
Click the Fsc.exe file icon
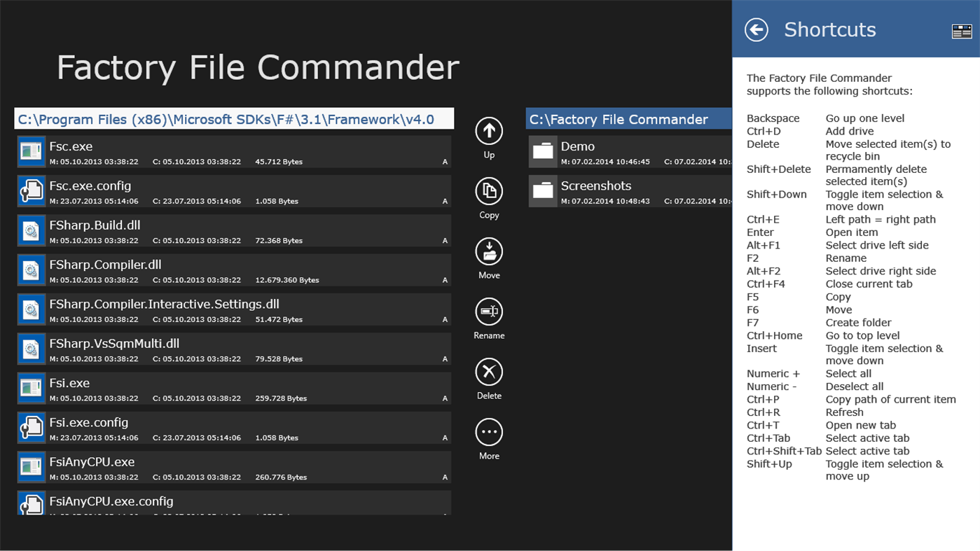pyautogui.click(x=32, y=152)
